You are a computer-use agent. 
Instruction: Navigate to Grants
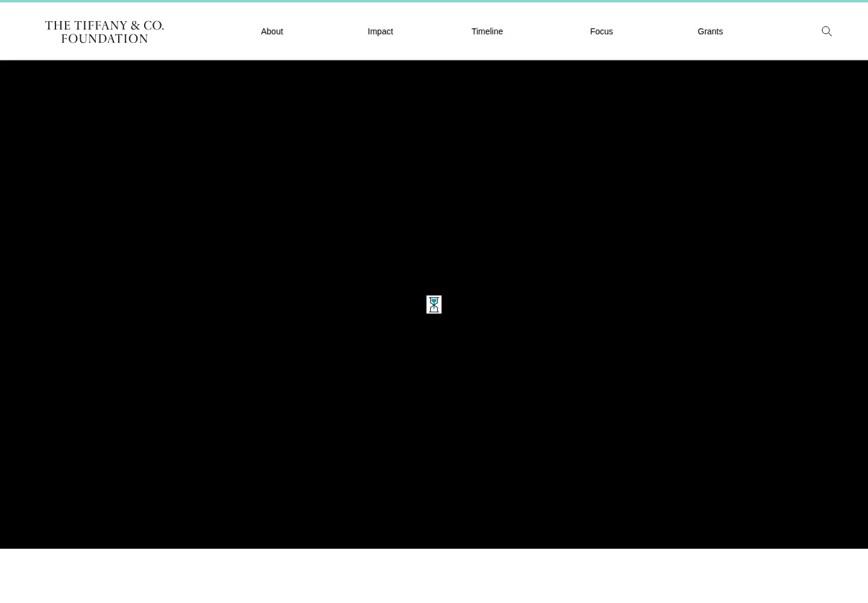[710, 31]
